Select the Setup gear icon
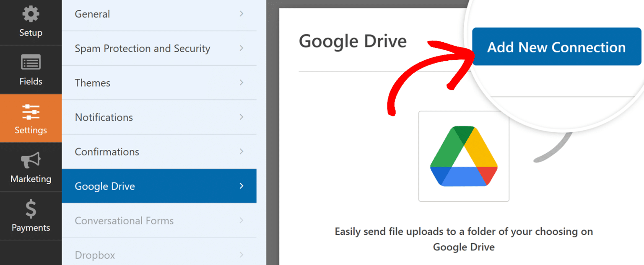The width and height of the screenshot is (644, 265). tap(31, 13)
